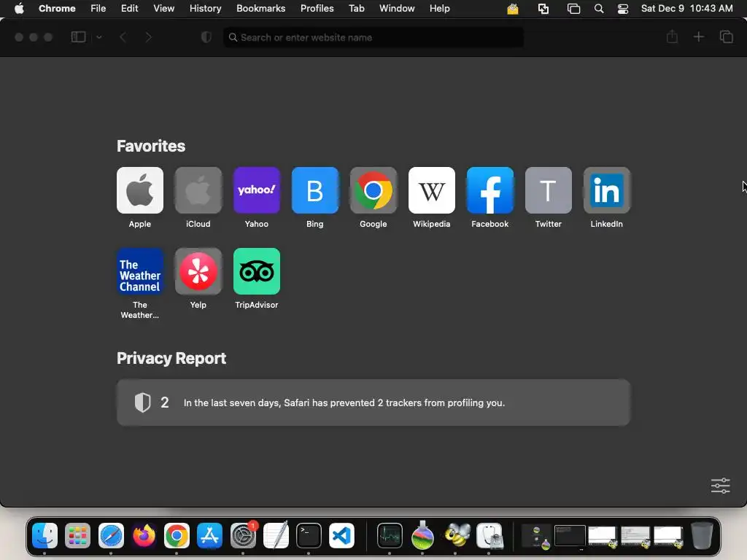
Task: Open the View menu
Action: 164,9
